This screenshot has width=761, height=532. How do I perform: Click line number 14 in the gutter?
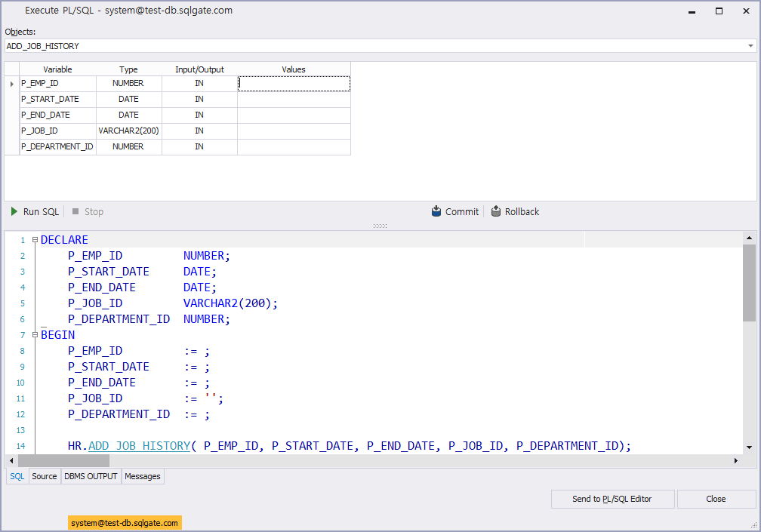click(20, 446)
